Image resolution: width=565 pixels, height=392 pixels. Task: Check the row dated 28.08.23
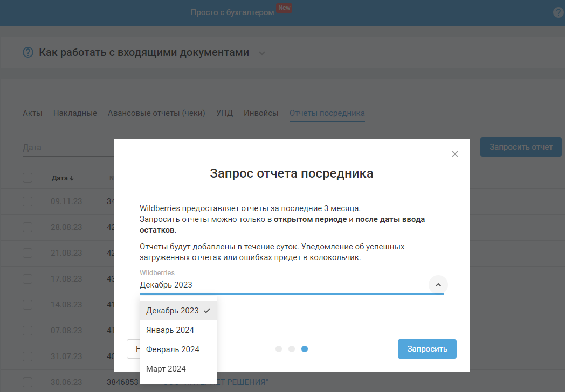pos(27,227)
